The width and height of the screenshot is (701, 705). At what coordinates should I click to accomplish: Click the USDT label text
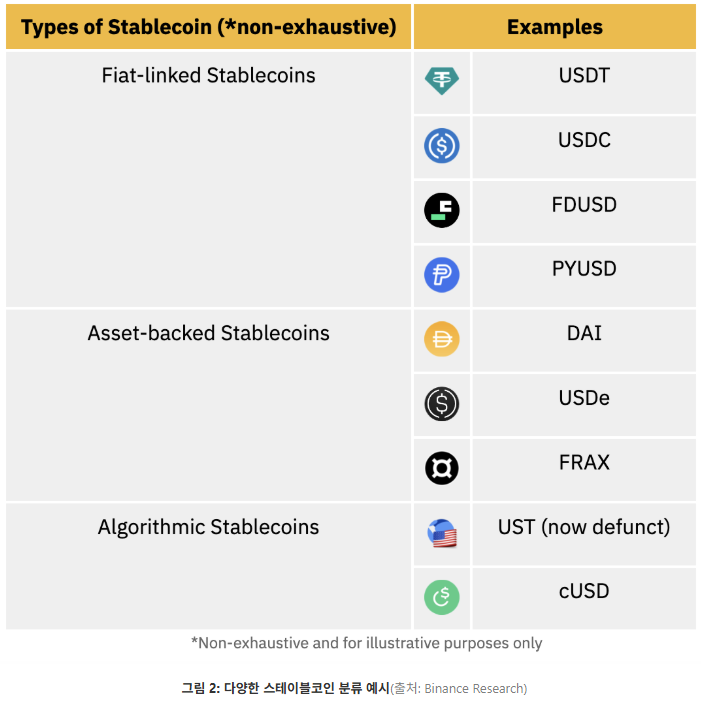(584, 75)
